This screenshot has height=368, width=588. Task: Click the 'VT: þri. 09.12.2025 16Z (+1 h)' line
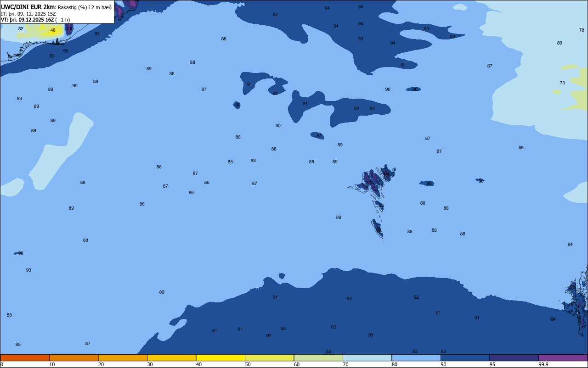click(35, 20)
